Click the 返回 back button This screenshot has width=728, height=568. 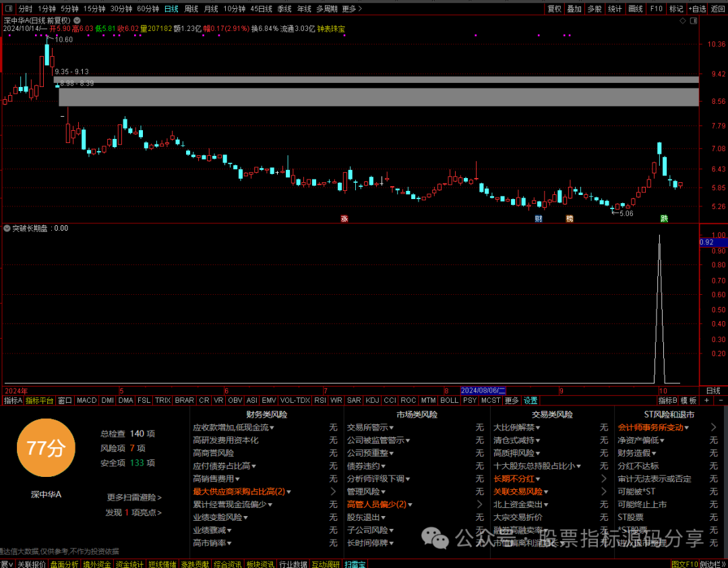coord(717,9)
